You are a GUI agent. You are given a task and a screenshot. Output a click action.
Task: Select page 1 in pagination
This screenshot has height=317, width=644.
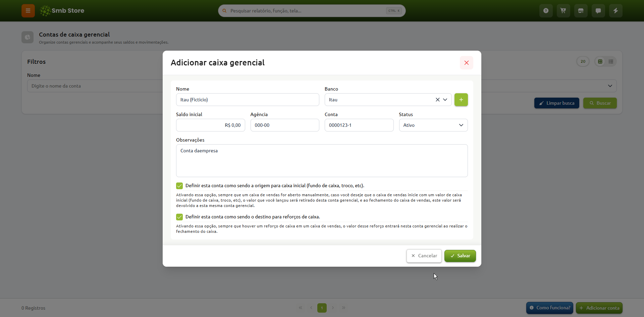[x=322, y=308]
